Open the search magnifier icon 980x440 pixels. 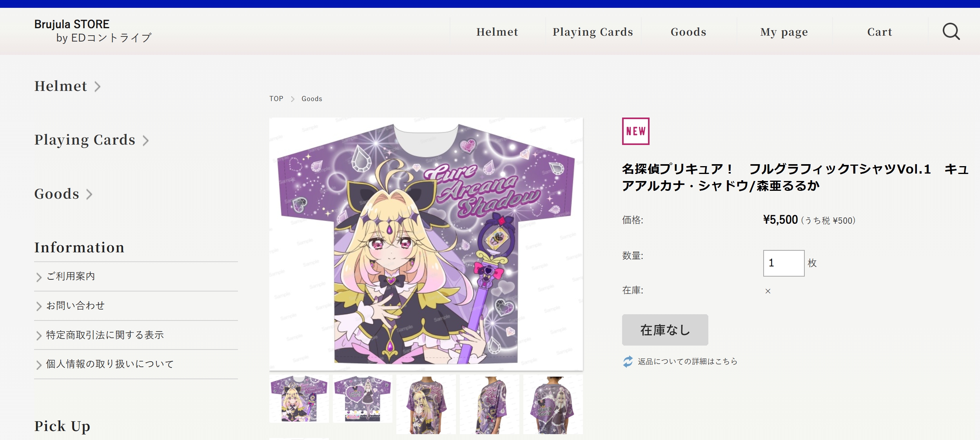[x=951, y=31]
